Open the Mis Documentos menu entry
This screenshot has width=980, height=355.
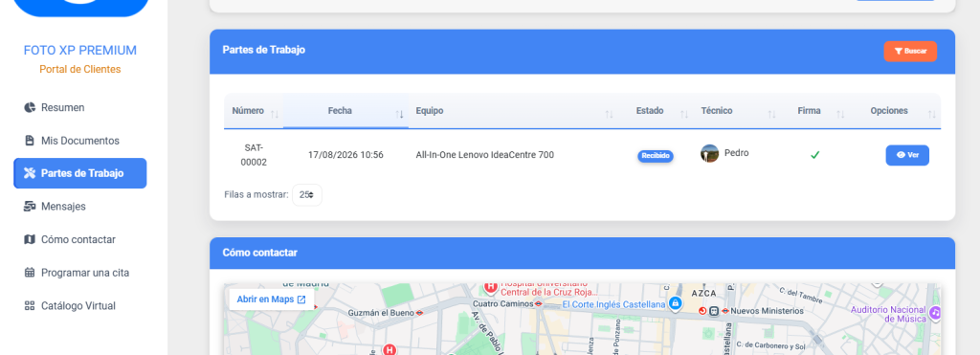80,141
